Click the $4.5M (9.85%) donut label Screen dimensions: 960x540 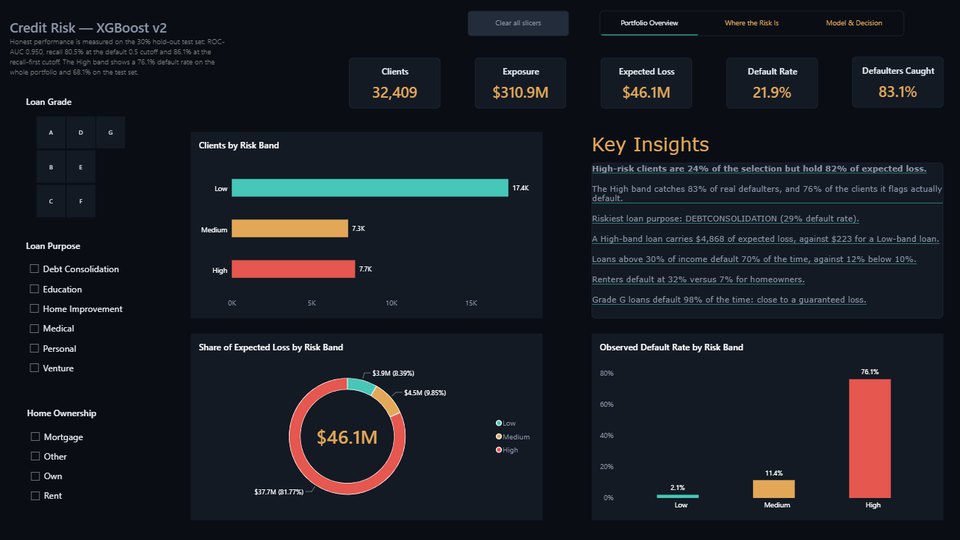pyautogui.click(x=425, y=393)
